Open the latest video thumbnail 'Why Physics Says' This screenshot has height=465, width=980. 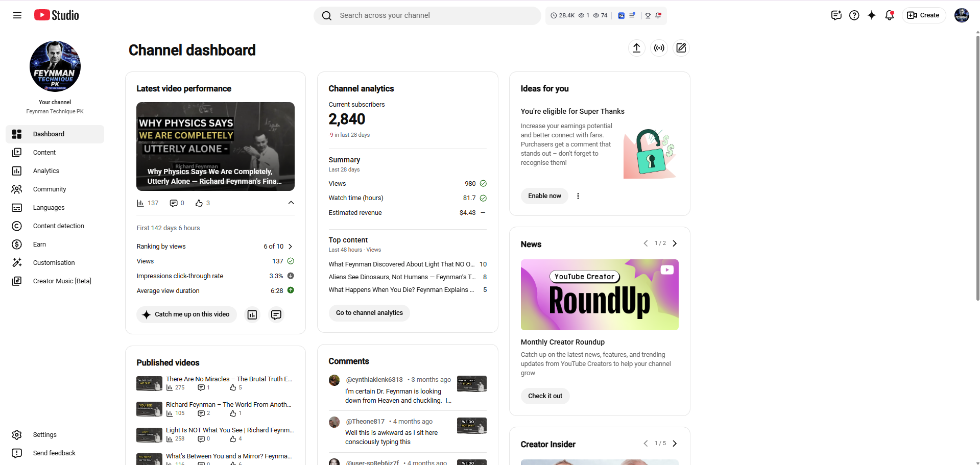tap(216, 146)
